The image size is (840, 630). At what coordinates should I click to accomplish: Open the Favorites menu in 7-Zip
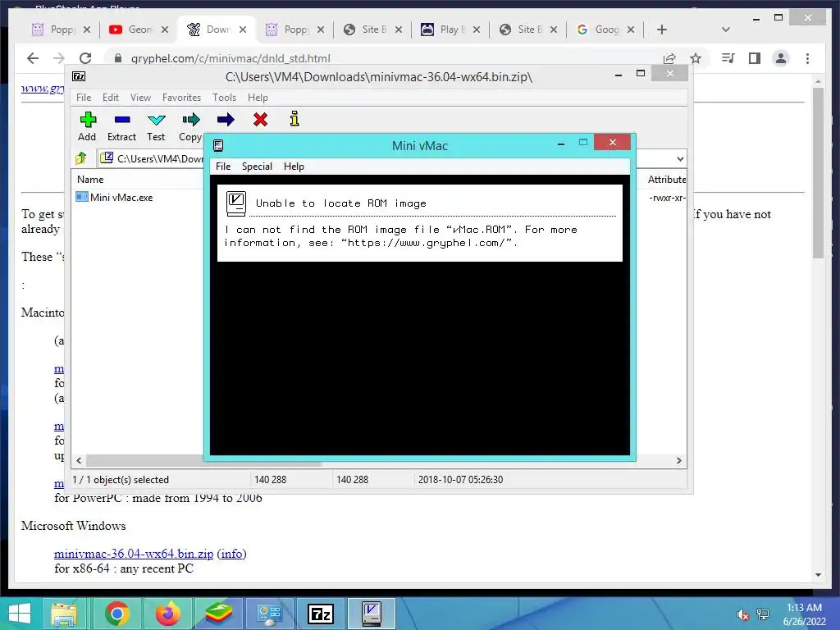click(x=181, y=98)
